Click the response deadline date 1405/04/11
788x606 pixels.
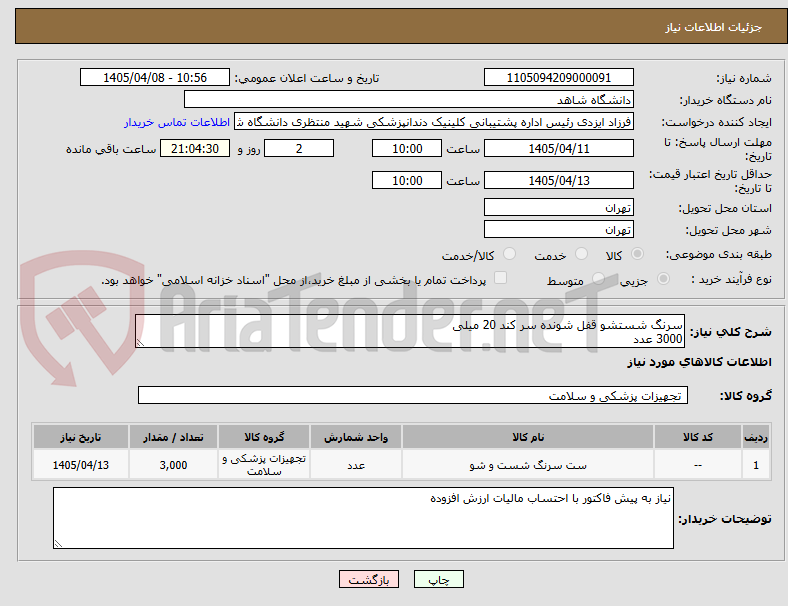coord(558,149)
